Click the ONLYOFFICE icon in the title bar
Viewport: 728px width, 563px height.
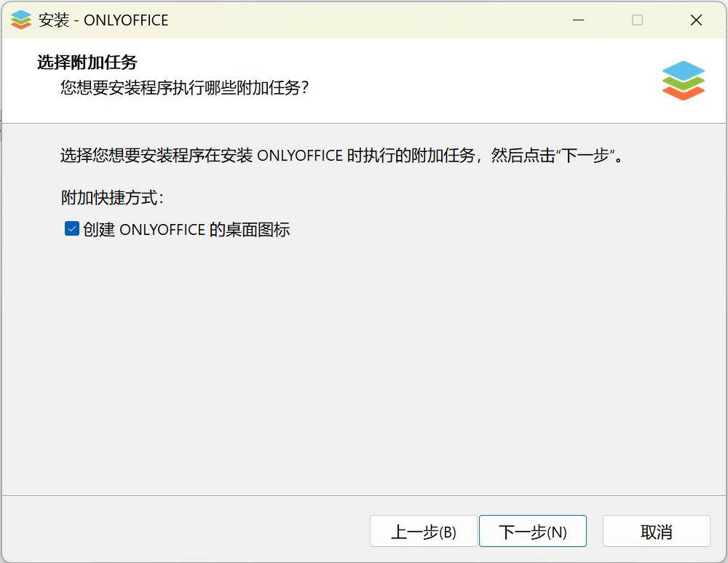(x=21, y=20)
